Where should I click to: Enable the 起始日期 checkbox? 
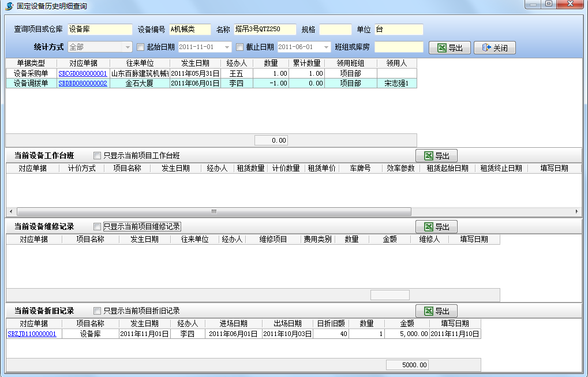[x=140, y=48]
